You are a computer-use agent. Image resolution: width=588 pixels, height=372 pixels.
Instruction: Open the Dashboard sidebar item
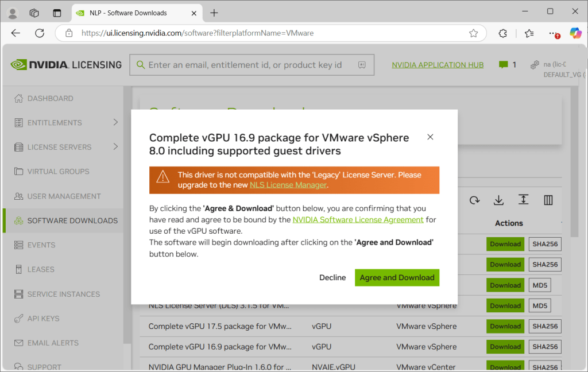tap(51, 98)
